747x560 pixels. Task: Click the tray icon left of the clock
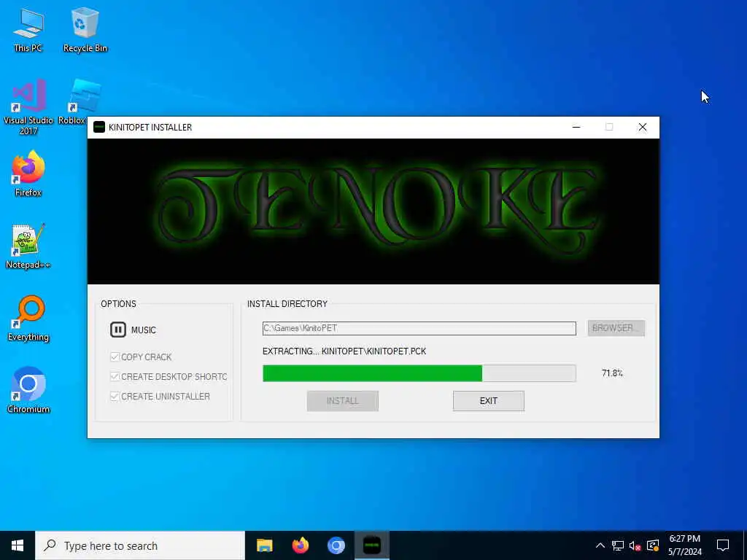point(653,545)
